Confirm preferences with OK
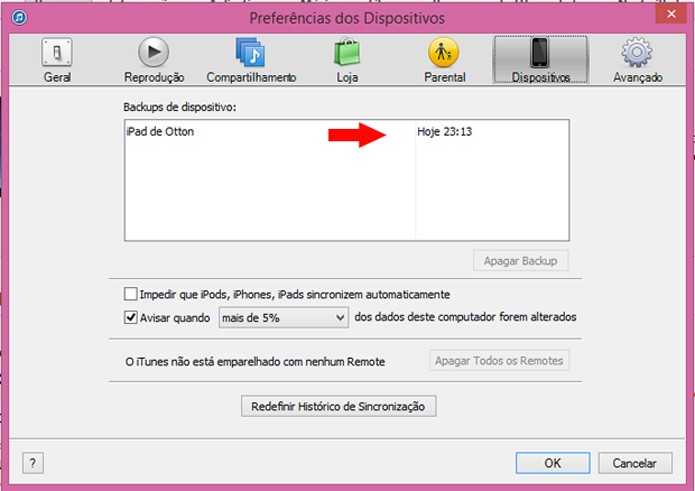Image resolution: width=695 pixels, height=491 pixels. (553, 463)
